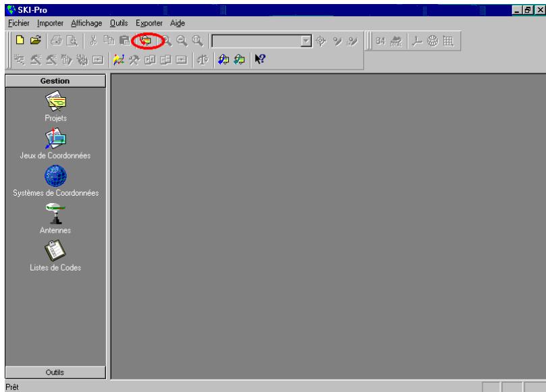
Task: Click the Print icon
Action: [56, 40]
